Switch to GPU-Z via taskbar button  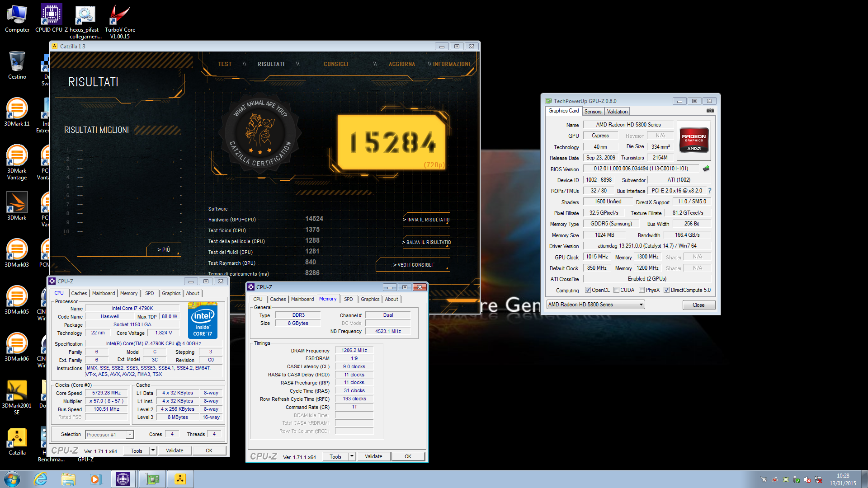(152, 479)
